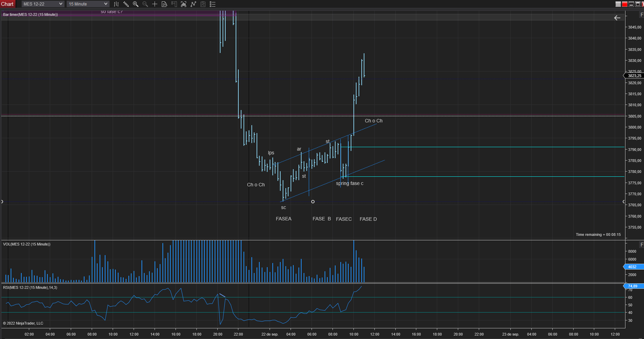Click the circle handle below 'FASE B' line
Image resolution: width=644 pixels, height=339 pixels.
313,201
